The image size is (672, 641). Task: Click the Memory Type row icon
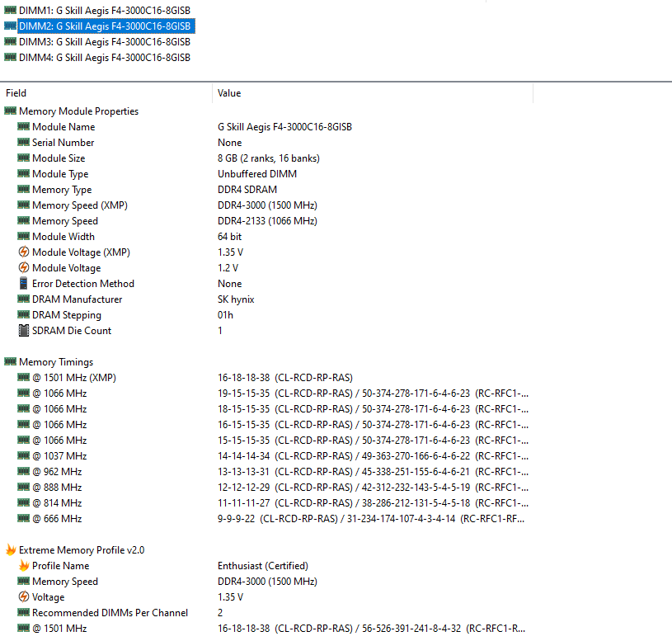click(24, 189)
